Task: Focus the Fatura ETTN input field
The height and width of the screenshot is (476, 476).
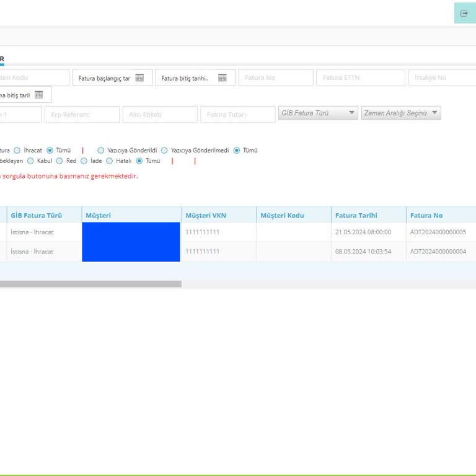Action: coord(360,78)
